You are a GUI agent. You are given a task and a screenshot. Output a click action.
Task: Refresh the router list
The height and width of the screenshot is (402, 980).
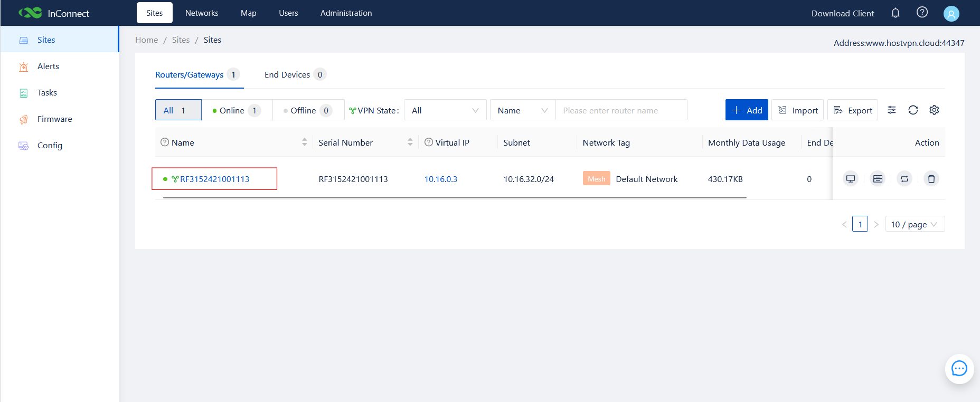click(x=913, y=110)
